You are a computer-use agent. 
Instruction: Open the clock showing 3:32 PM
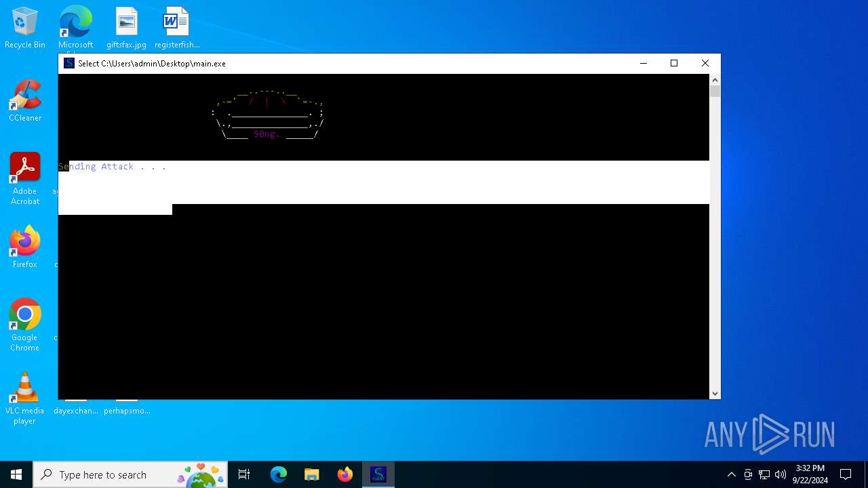(810, 474)
